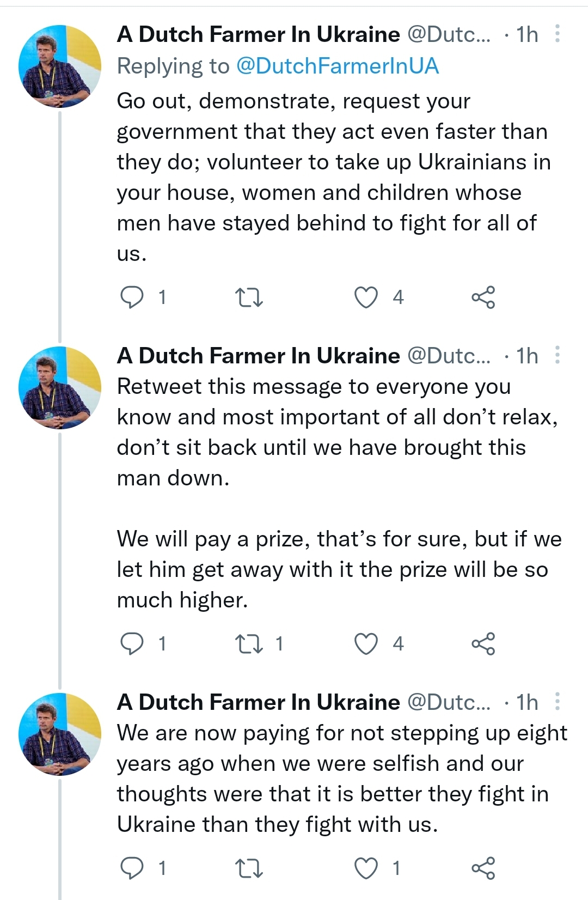Like the "We are now paying" tweet
588x900 pixels.
pyautogui.click(x=366, y=868)
